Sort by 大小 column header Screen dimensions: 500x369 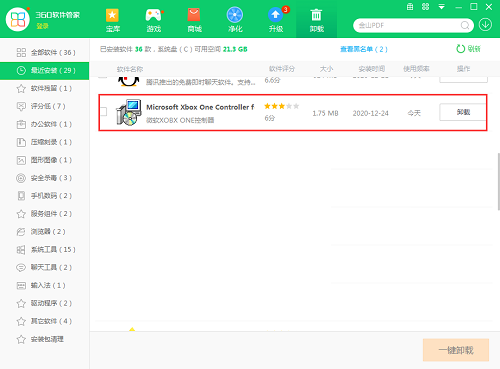326,69
